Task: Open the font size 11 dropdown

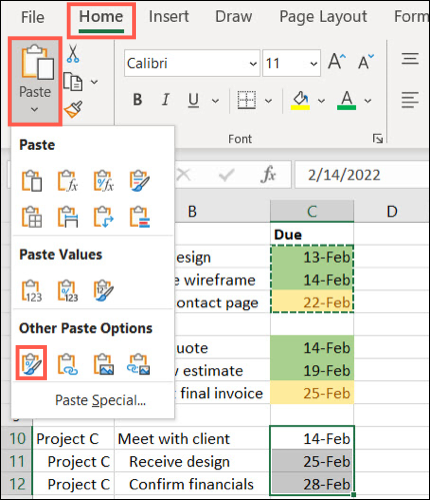Action: pos(313,63)
